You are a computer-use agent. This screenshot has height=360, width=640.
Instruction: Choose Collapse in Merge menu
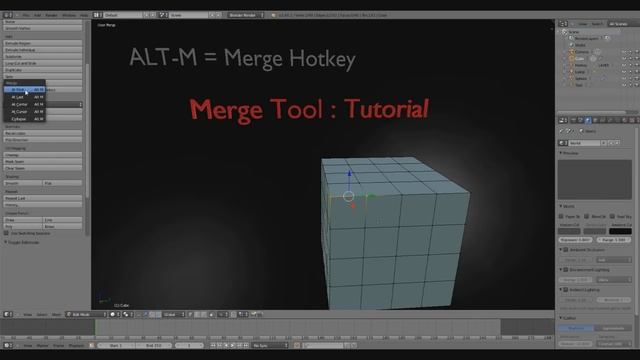pyautogui.click(x=24, y=119)
